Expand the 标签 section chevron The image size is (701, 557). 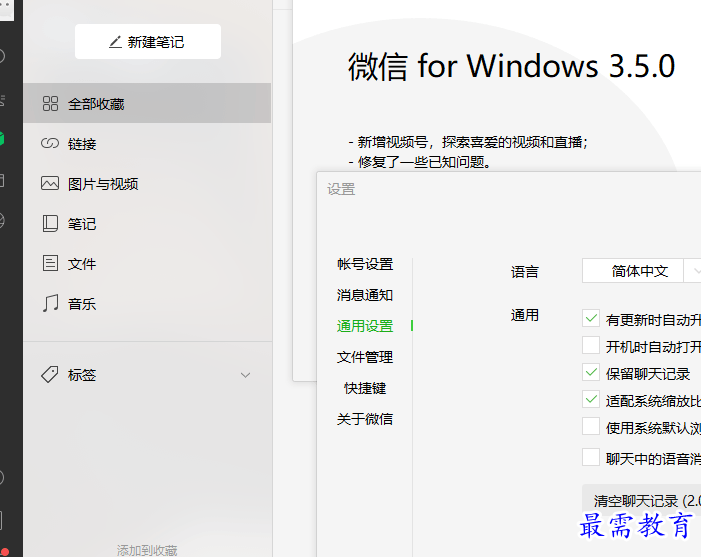pyautogui.click(x=245, y=375)
